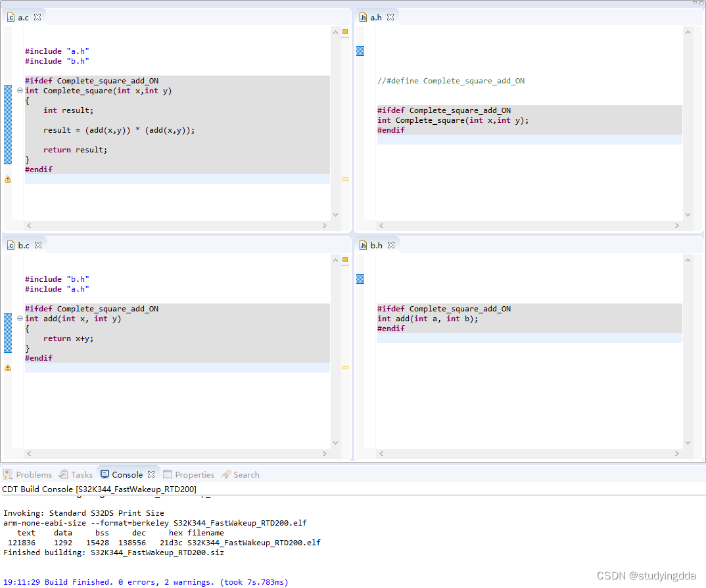Click 'CDT Build Console' title text
706x588 pixels.
37,489
